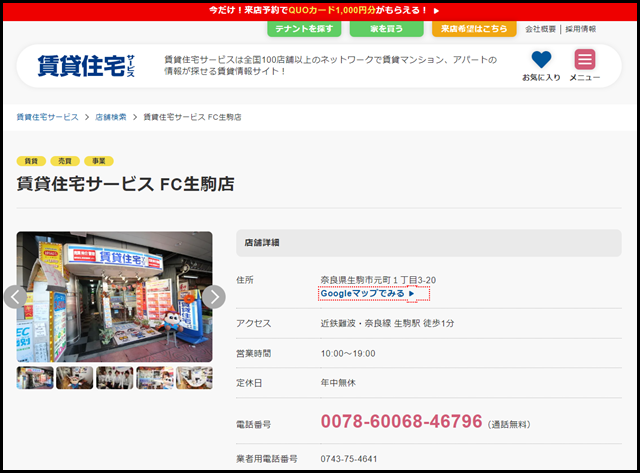Click the orange 来店希望はこちら button
Screen dimensions: 640x473
tap(474, 29)
